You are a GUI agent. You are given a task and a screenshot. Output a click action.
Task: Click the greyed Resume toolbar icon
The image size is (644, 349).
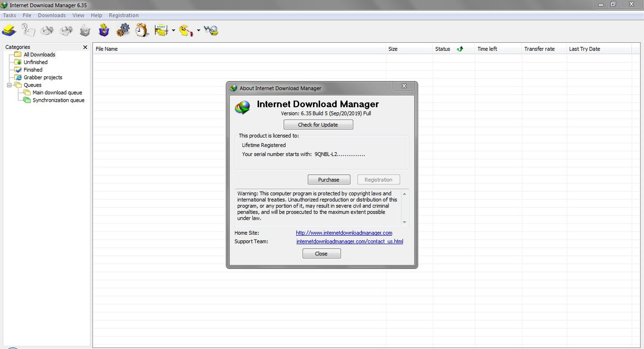[28, 31]
